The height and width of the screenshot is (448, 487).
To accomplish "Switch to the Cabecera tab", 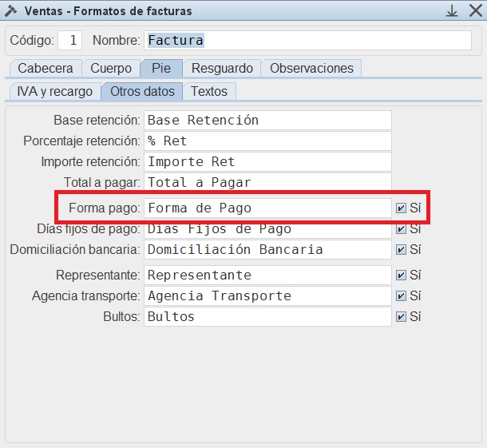I will (x=46, y=69).
